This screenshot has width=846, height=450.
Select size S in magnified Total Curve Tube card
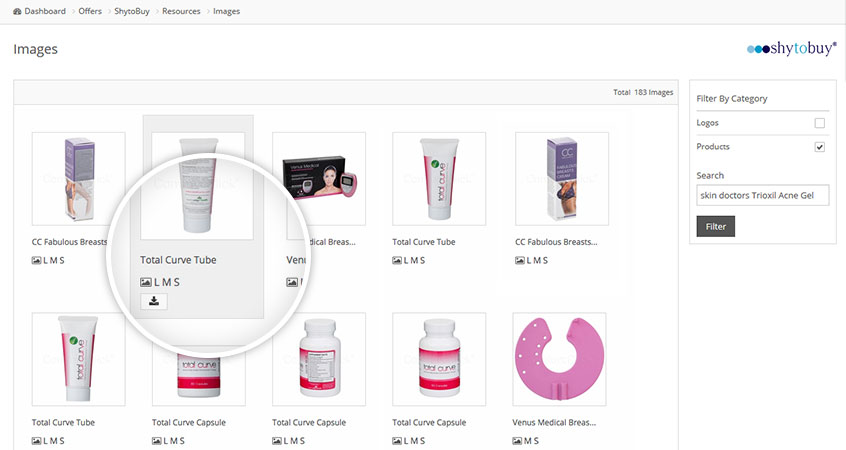(176, 282)
